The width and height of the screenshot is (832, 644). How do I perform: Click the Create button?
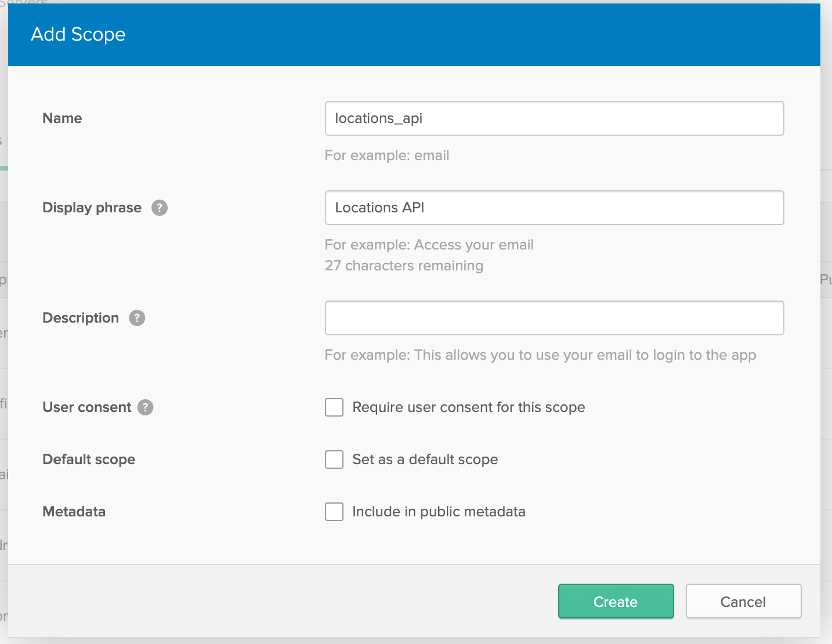615,602
